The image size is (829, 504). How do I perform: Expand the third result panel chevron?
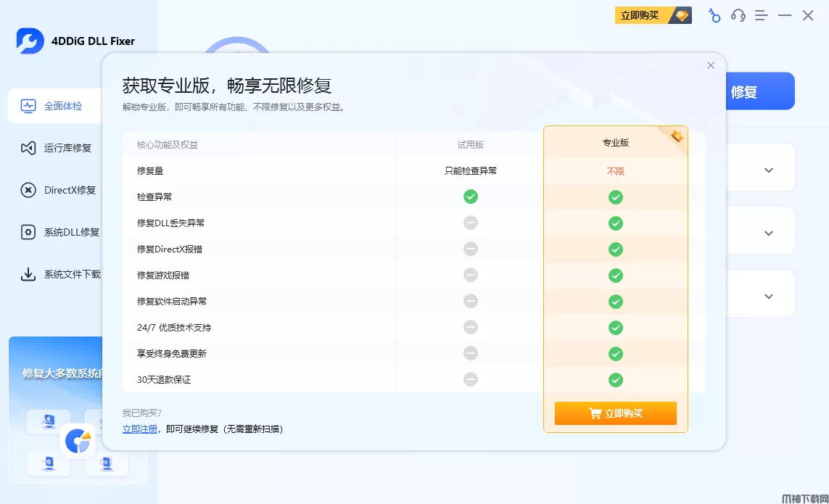click(769, 297)
